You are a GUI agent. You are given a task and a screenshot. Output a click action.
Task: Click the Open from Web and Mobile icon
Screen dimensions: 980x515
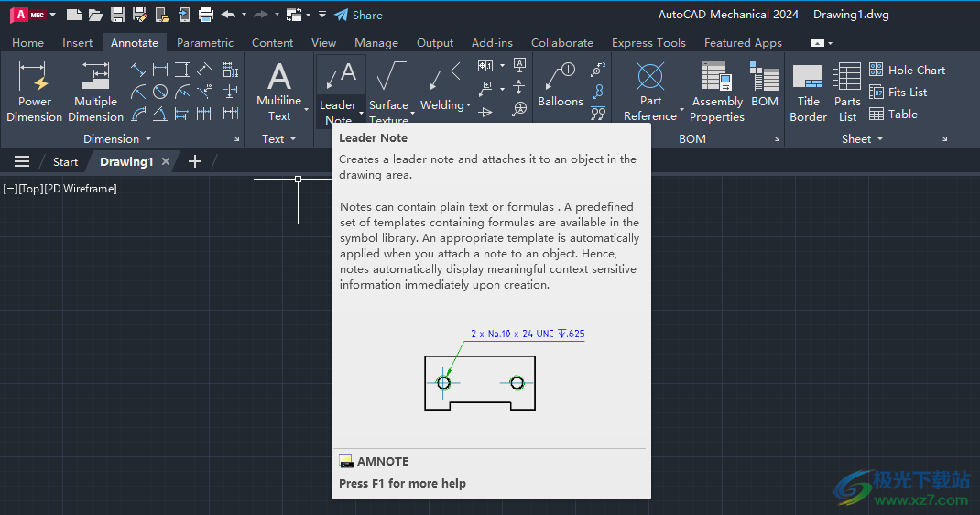(x=162, y=15)
